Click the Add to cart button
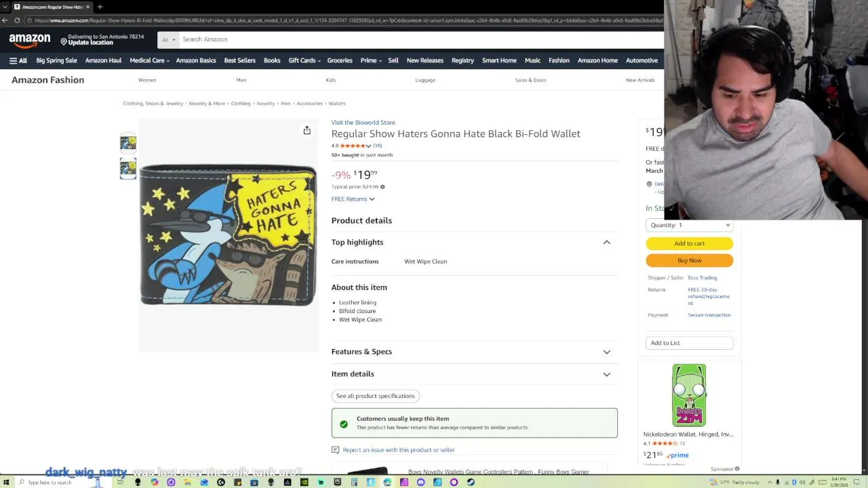This screenshot has width=868, height=488. click(x=689, y=243)
